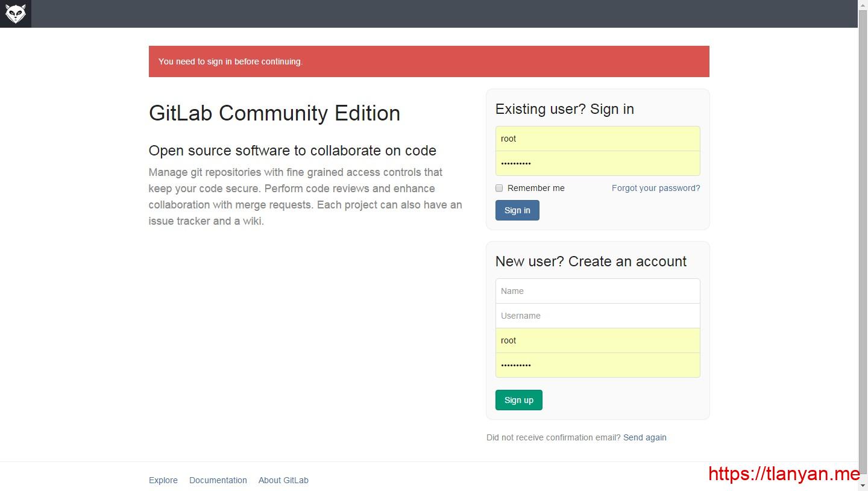Focus the sign-in username field containing root
This screenshot has height=491, width=868.
coord(597,139)
